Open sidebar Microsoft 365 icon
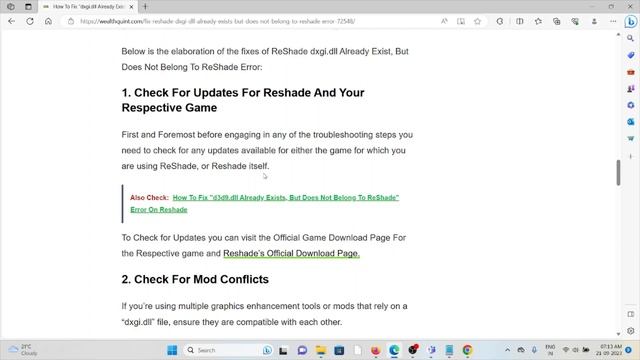The image size is (640, 360). coord(631,105)
